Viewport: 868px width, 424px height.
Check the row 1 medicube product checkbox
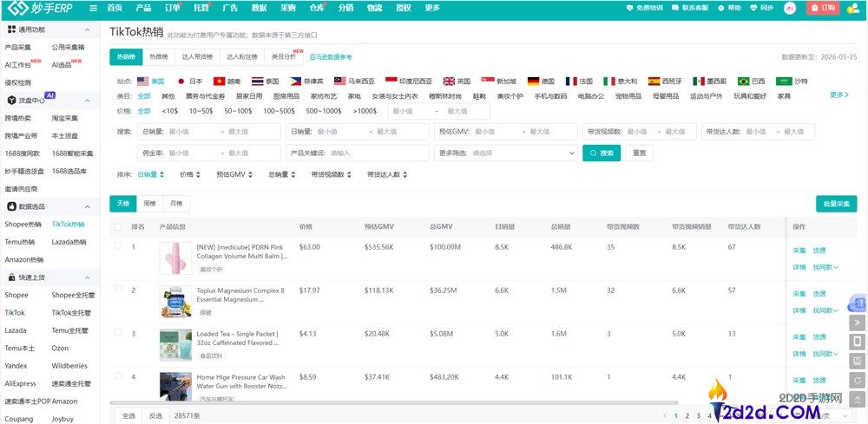coord(118,246)
